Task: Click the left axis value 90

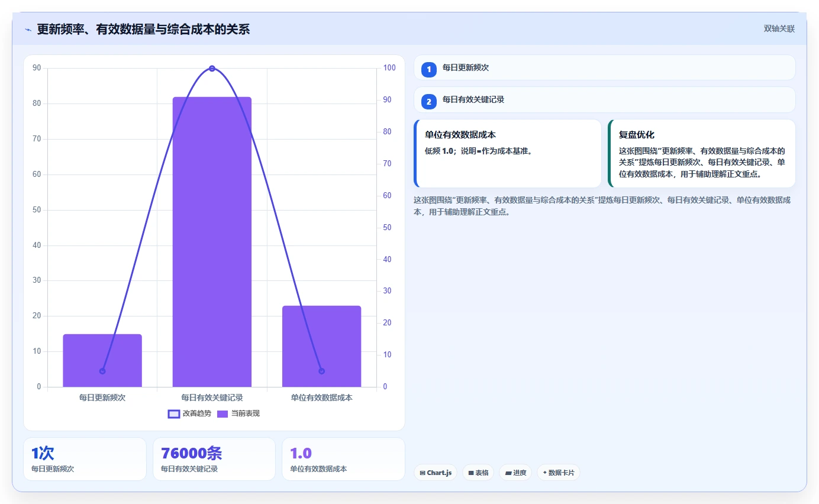Action: [x=37, y=68]
